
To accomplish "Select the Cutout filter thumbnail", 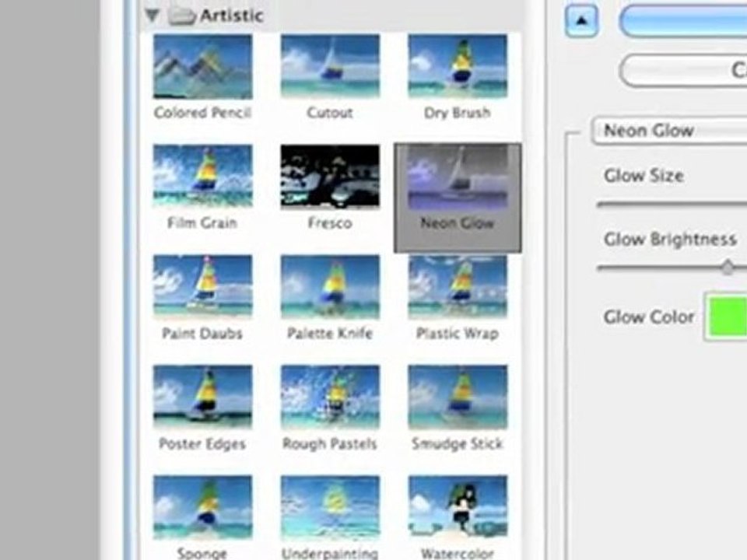I will click(330, 66).
